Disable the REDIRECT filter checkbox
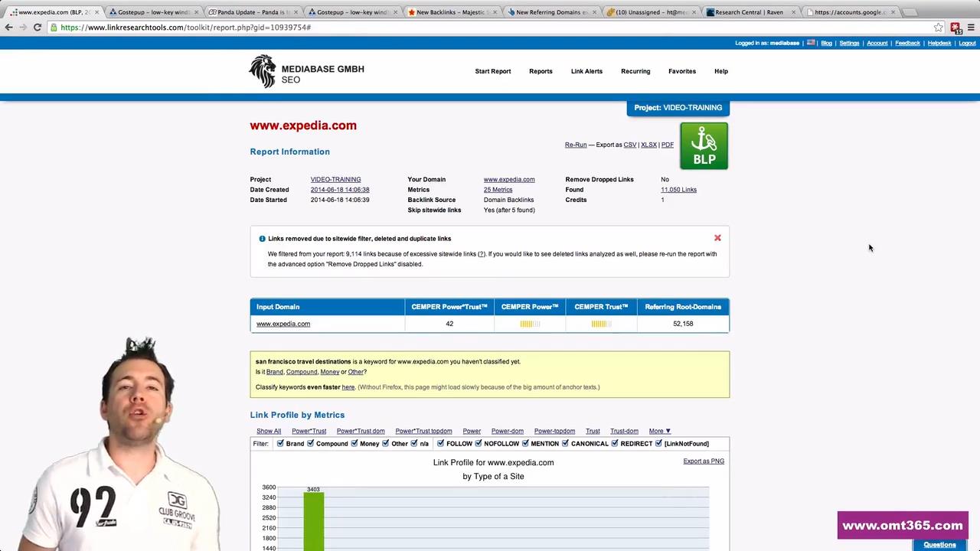 point(615,444)
